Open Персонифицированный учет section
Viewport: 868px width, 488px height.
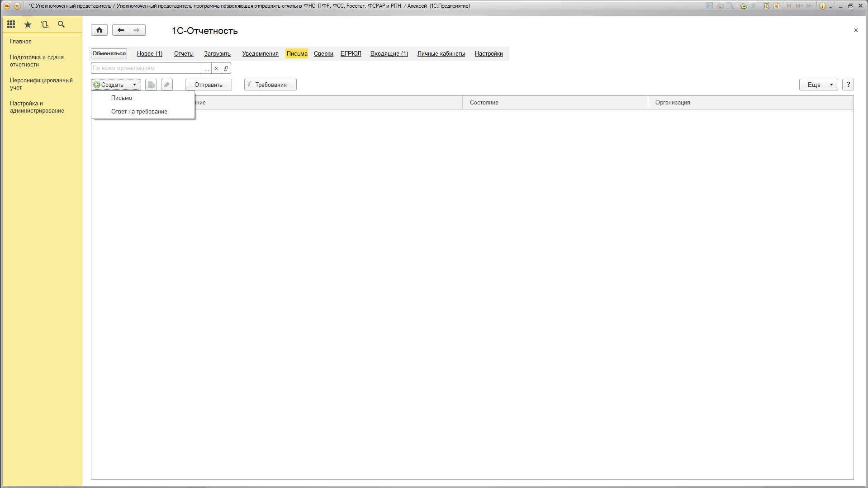pyautogui.click(x=41, y=84)
